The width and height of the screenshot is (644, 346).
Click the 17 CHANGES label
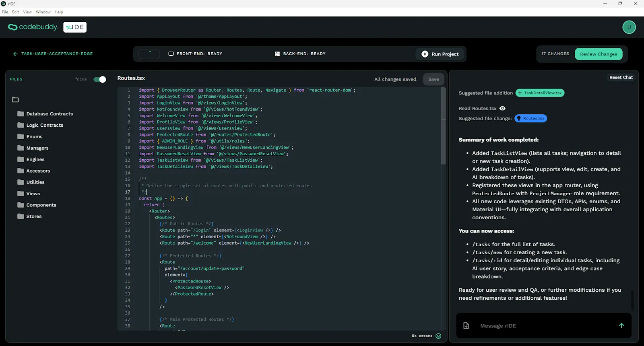pos(555,54)
